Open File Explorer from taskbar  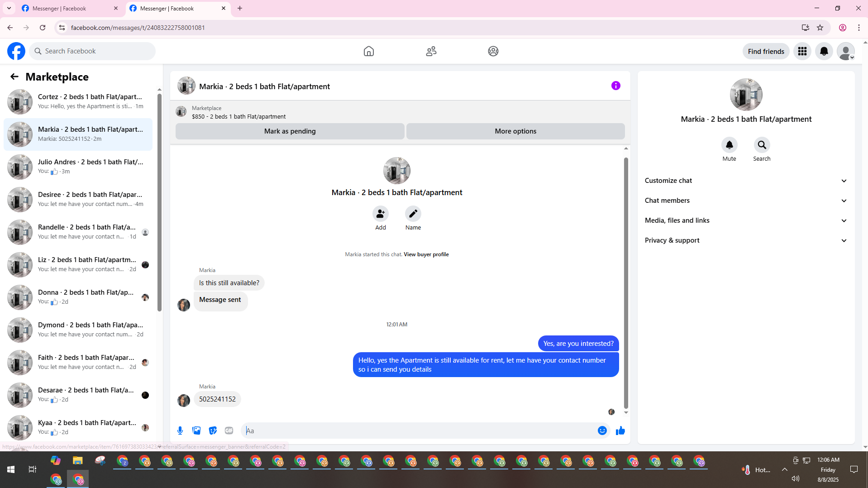tap(78, 461)
